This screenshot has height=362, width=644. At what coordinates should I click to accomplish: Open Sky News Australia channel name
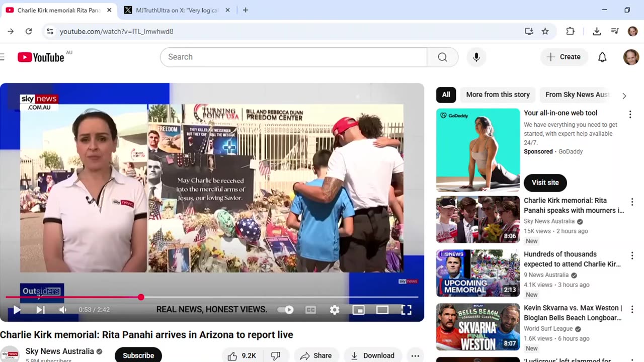coord(60,351)
